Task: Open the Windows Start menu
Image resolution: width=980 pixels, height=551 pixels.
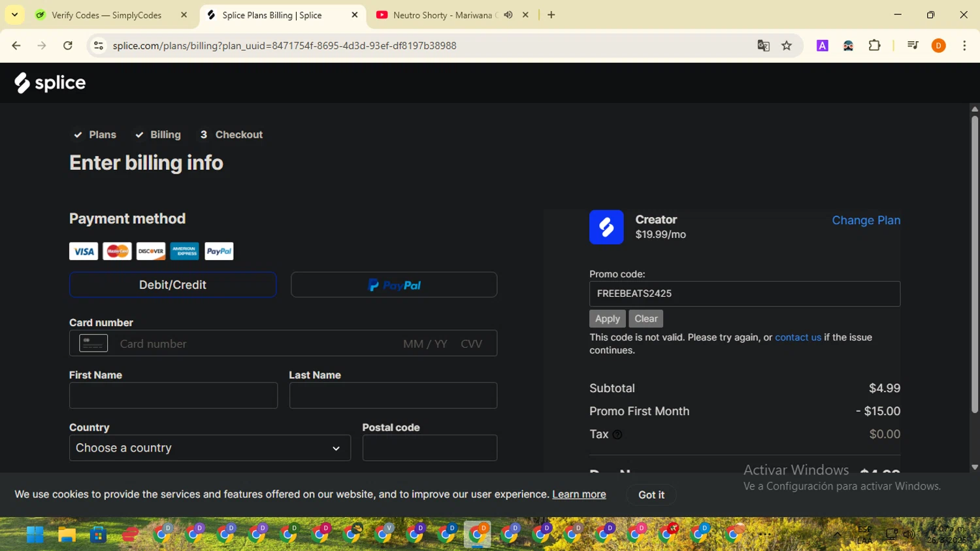Action: pyautogui.click(x=35, y=535)
